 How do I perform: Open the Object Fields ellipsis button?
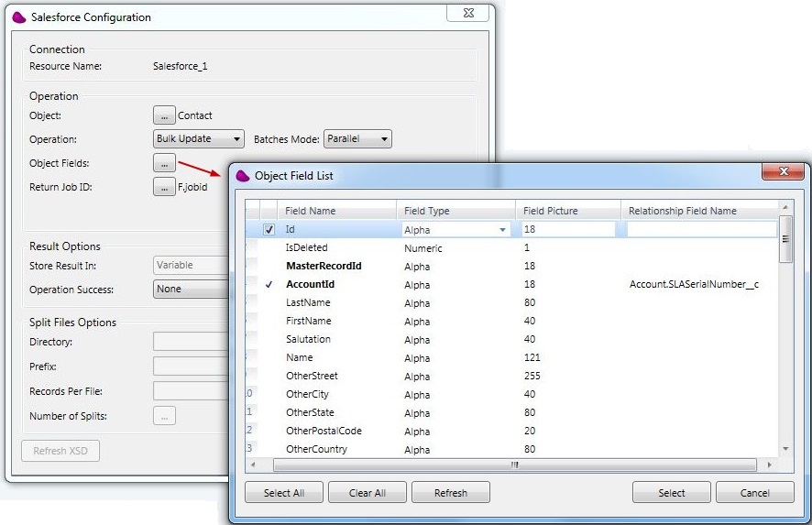click(x=164, y=163)
